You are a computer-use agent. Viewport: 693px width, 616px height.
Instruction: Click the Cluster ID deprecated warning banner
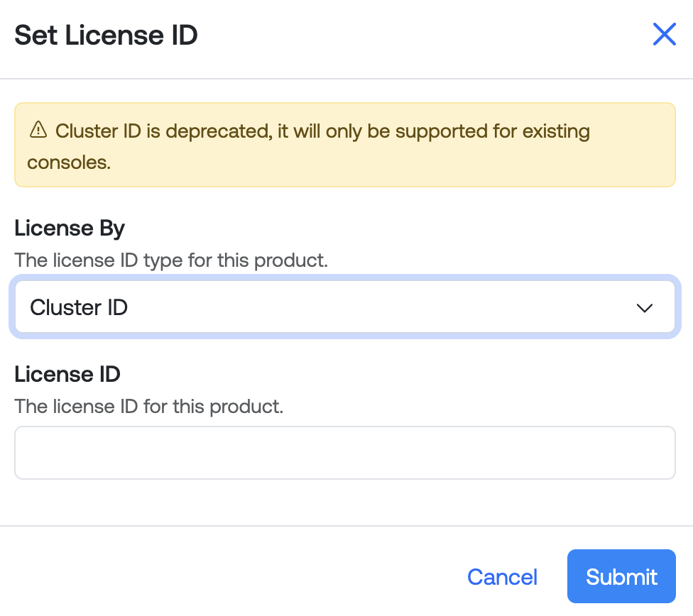(345, 145)
